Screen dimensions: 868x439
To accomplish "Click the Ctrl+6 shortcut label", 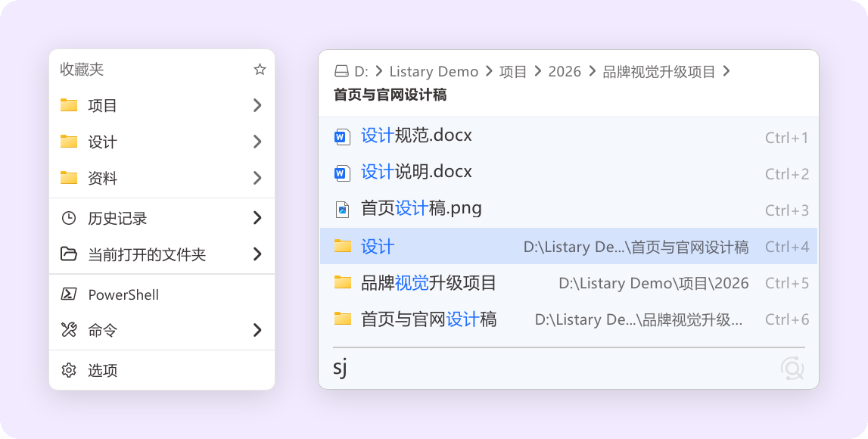I will pos(787,319).
